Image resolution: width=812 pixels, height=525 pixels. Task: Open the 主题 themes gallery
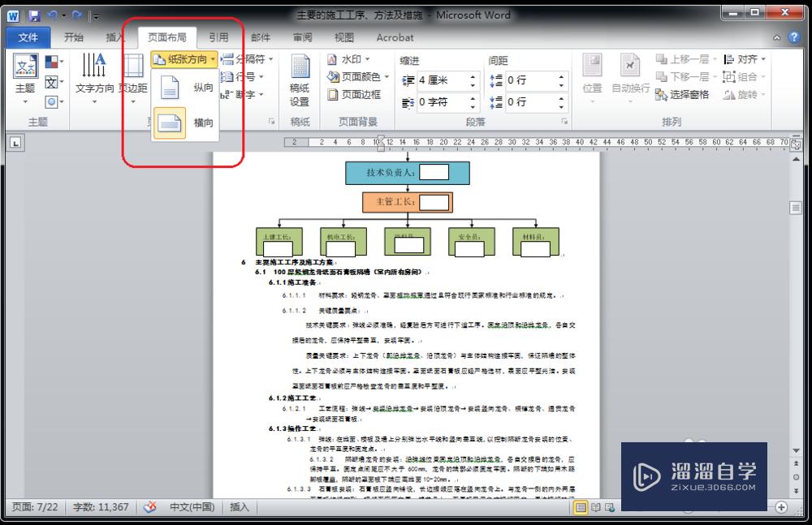(25, 78)
